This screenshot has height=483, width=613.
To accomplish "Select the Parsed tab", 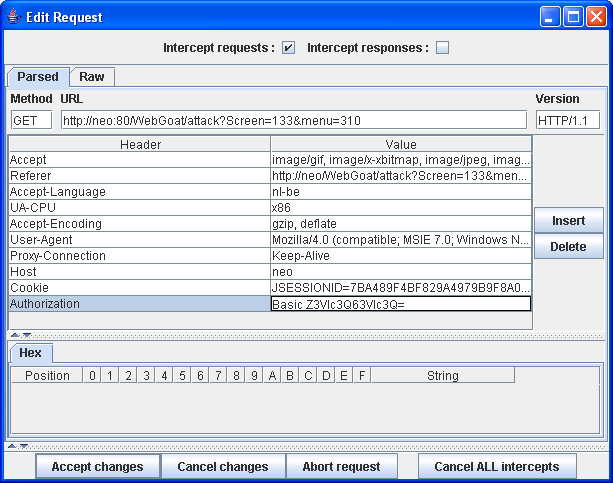I will 38,77.
